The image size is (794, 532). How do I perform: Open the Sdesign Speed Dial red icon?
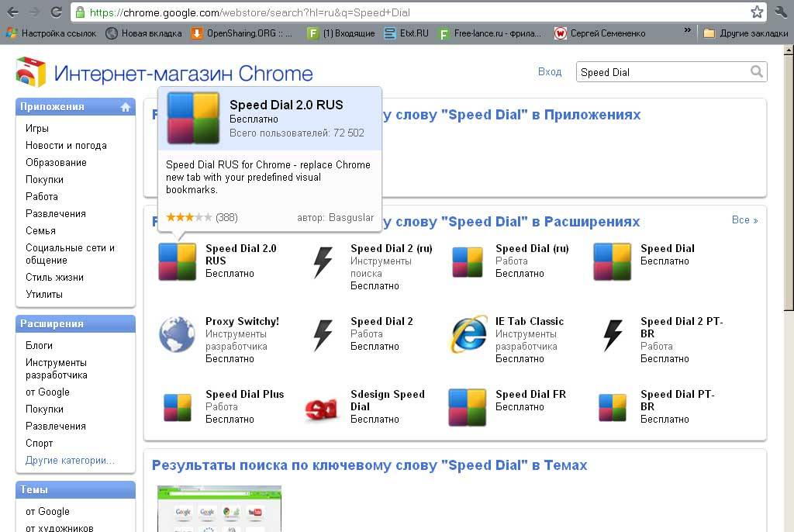[322, 409]
